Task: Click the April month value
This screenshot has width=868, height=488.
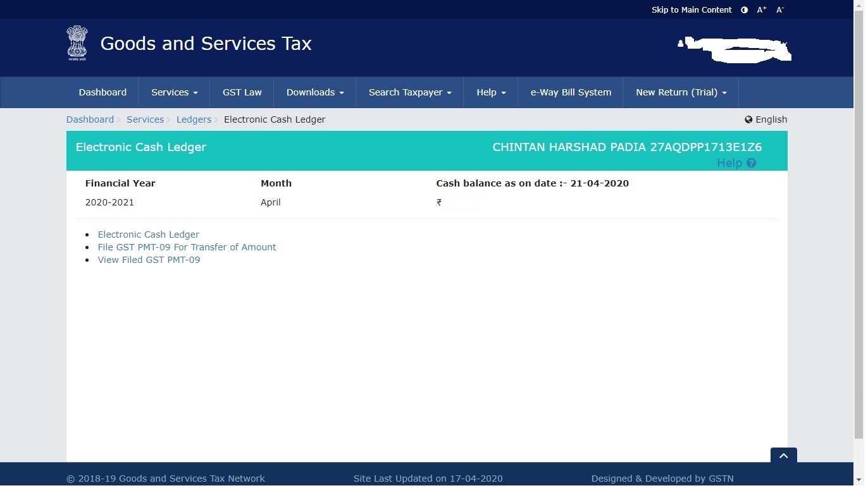Action: (271, 202)
